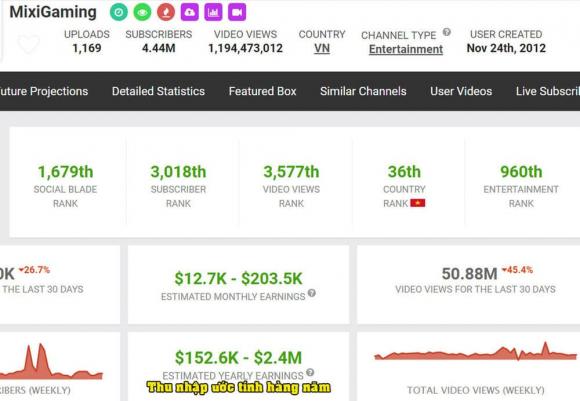Click the Vietnam flag in Country Rank

[418, 203]
